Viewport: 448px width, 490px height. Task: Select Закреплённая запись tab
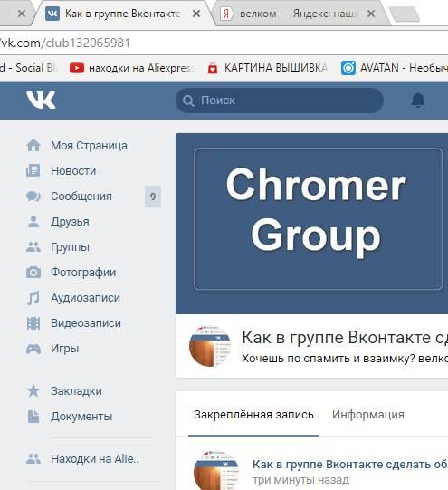click(253, 415)
